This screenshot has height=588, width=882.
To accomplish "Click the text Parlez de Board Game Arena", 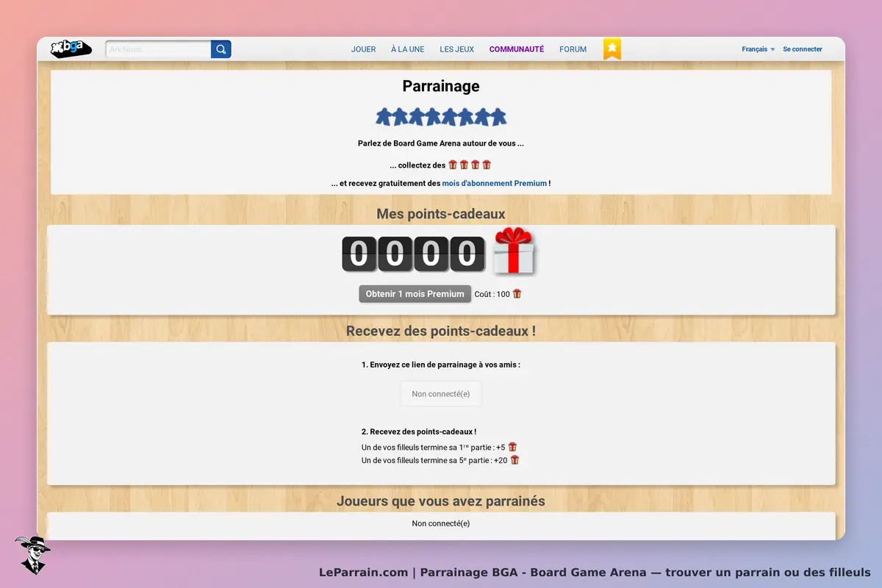I will 409,143.
